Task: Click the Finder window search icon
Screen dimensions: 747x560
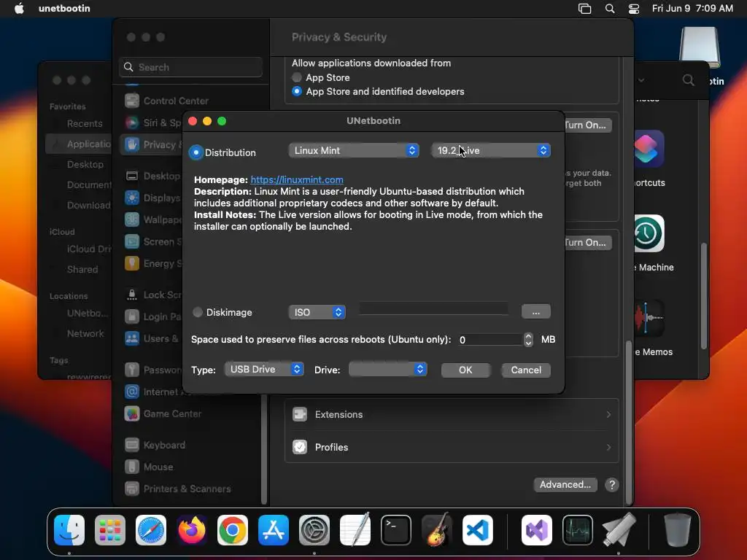Action: [x=688, y=80]
